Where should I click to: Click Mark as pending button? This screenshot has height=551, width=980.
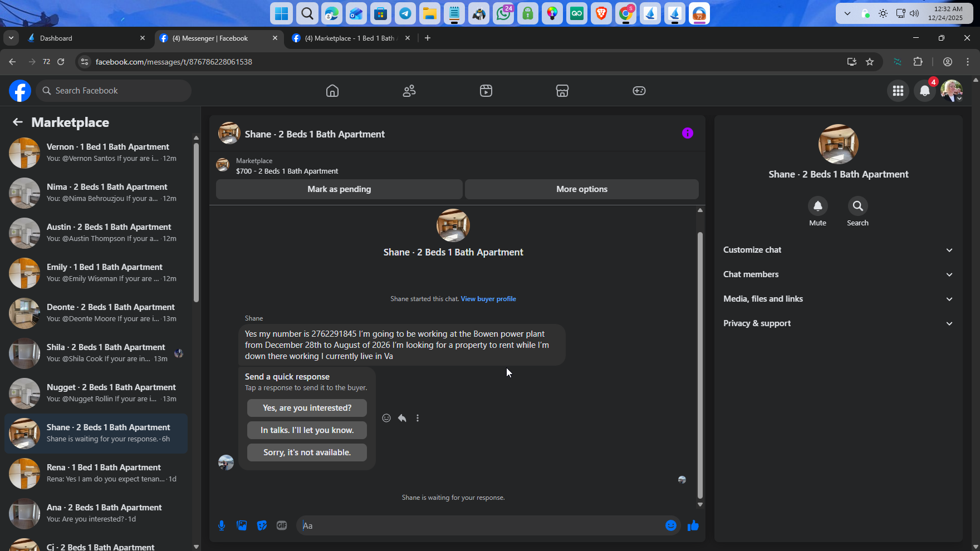[339, 189]
